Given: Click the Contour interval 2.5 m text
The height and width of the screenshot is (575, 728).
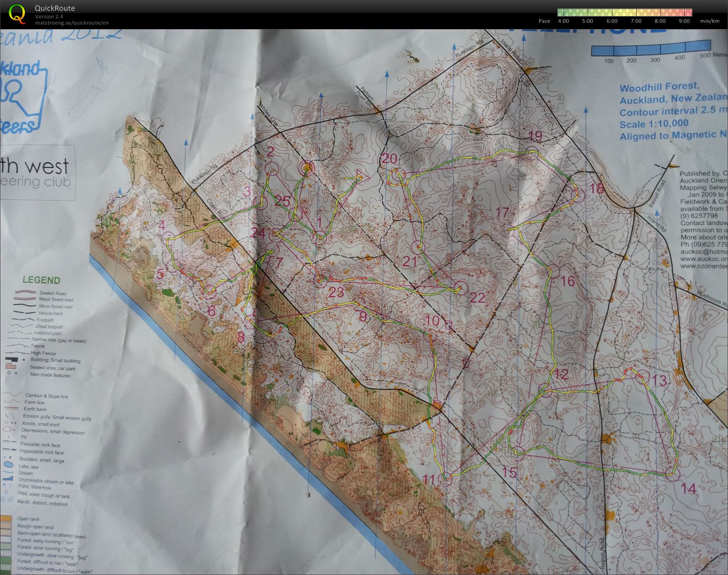Looking at the screenshot, I should coord(673,112).
